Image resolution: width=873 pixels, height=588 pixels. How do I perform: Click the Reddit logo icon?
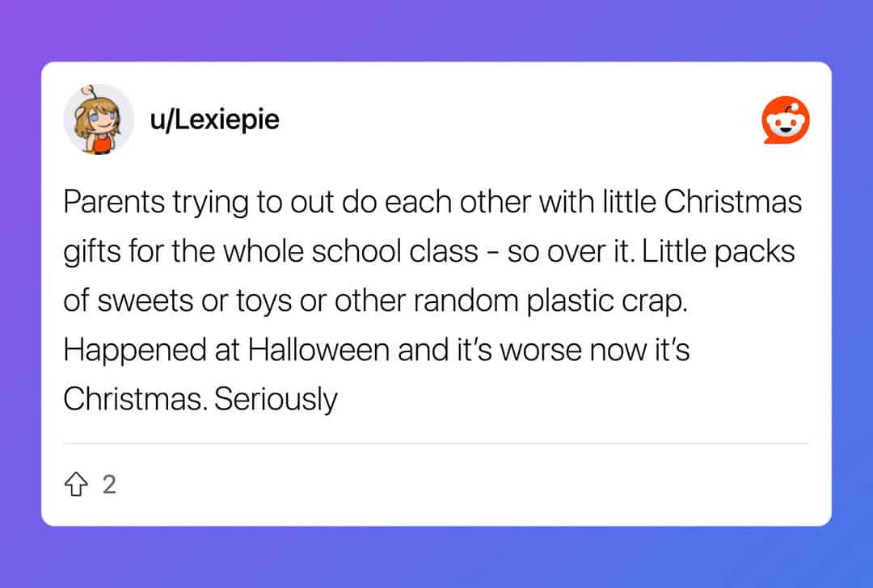click(x=786, y=121)
